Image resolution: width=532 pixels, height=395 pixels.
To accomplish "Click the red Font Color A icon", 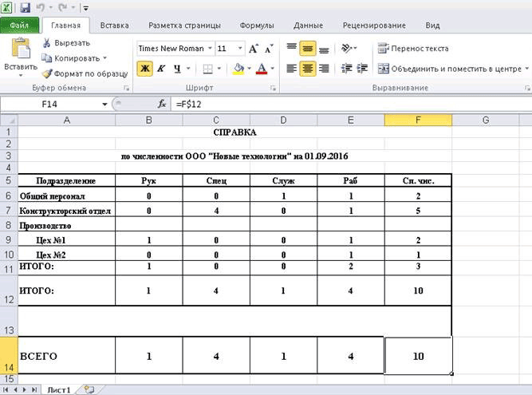I will pyautogui.click(x=262, y=69).
